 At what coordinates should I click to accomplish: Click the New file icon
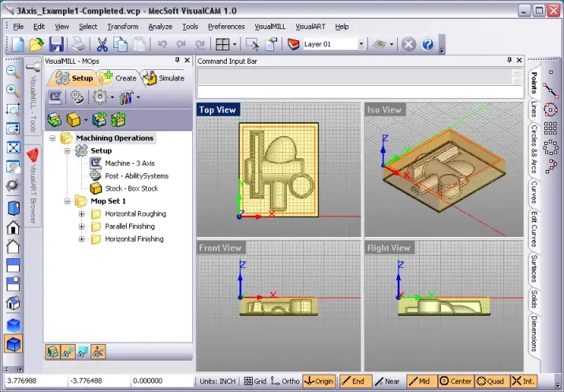pos(17,45)
